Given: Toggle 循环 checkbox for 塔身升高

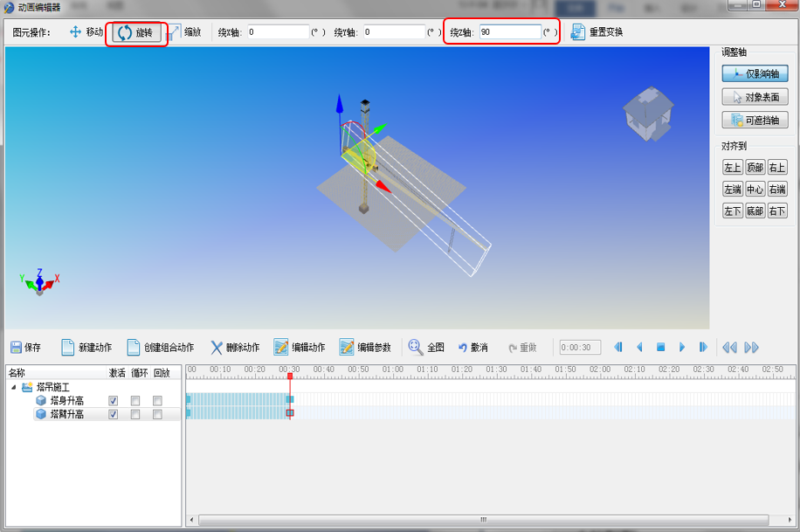Looking at the screenshot, I should coord(135,401).
